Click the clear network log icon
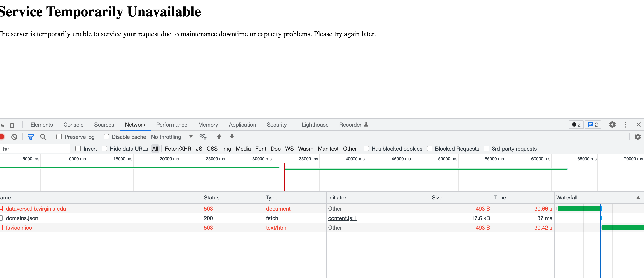Screen dimensions: 644x278 (x=14, y=137)
